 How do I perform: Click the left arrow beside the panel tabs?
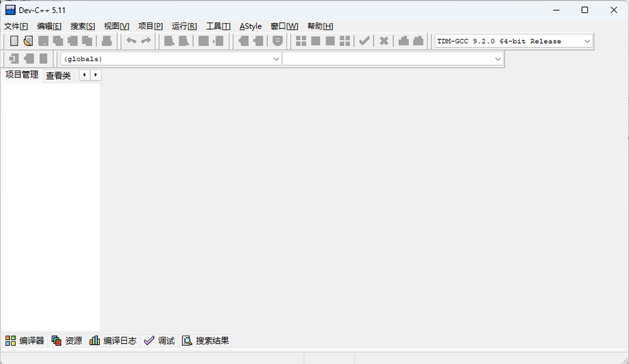point(84,75)
